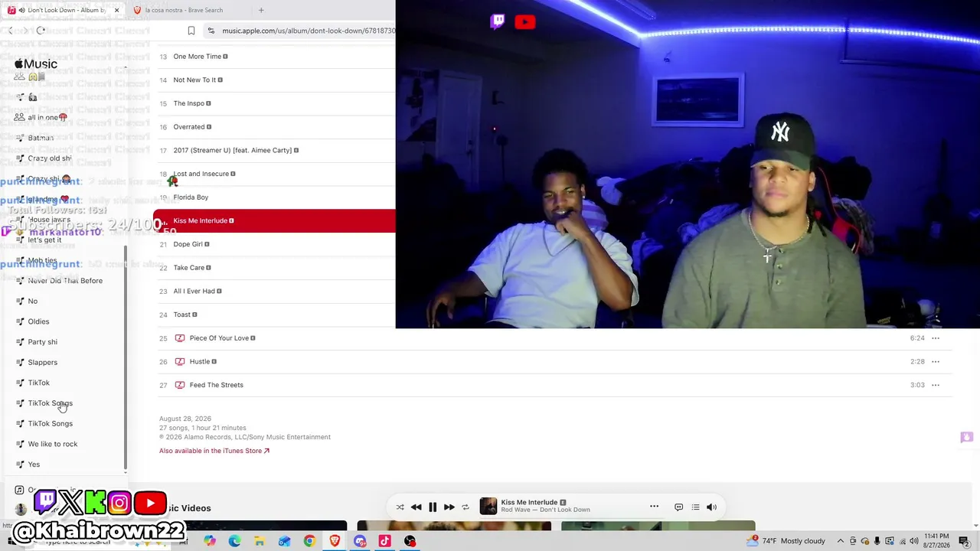The image size is (980, 551).
Task: Open the player's three-dot more menu
Action: click(654, 507)
